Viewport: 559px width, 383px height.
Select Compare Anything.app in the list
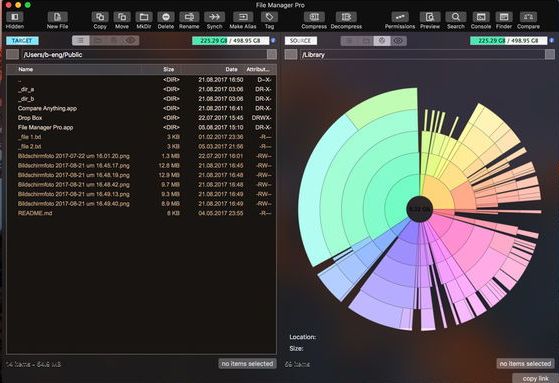(x=142, y=108)
